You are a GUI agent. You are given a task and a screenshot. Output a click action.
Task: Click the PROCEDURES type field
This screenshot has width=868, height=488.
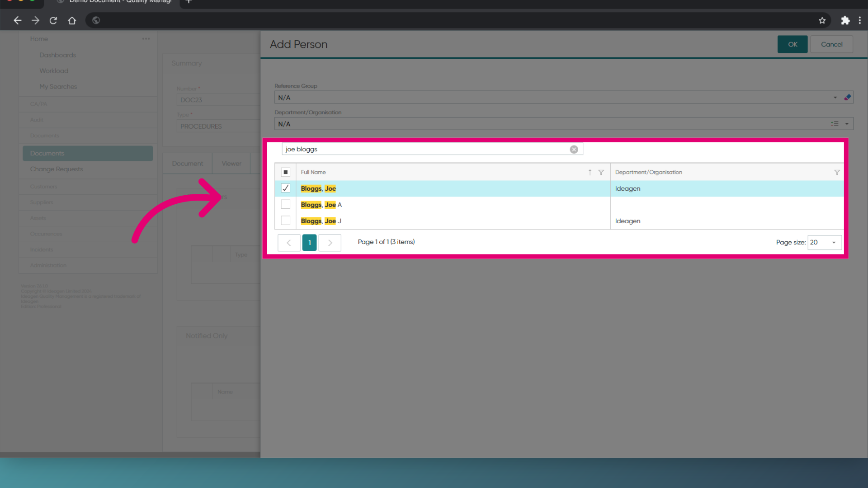tap(219, 126)
